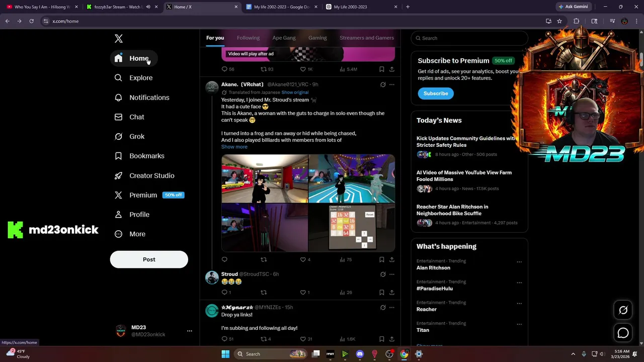This screenshot has height=362, width=644.
Task: Open the floating messages chat button
Action: coord(623,333)
